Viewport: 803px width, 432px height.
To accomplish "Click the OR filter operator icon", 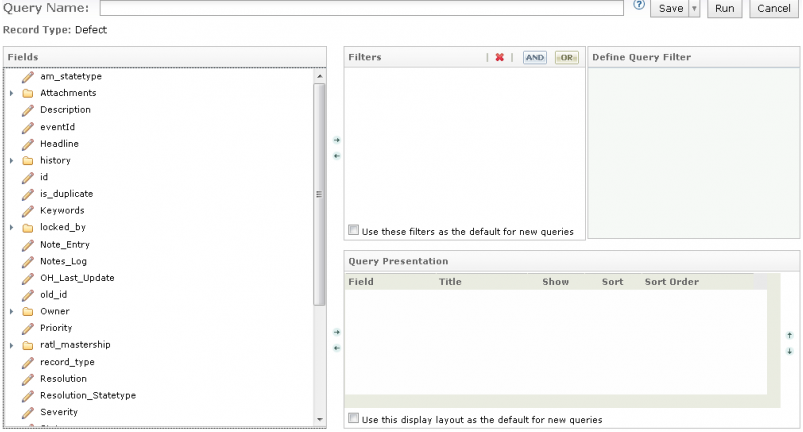I will click(567, 58).
